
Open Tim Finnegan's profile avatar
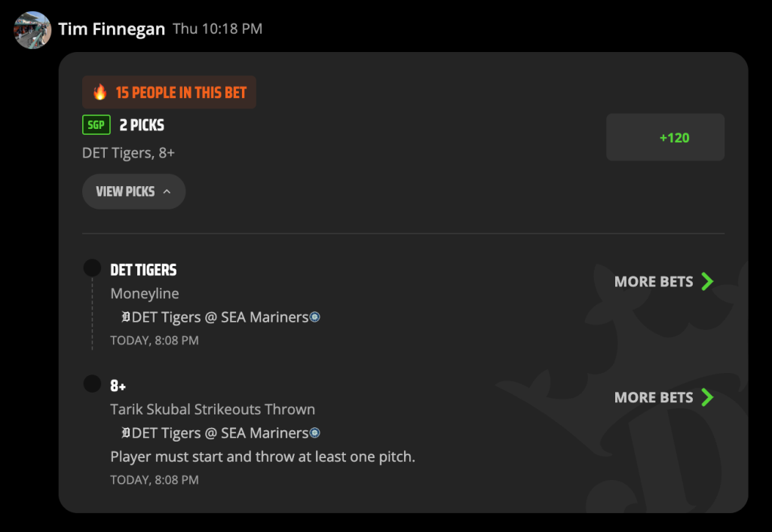(x=32, y=29)
